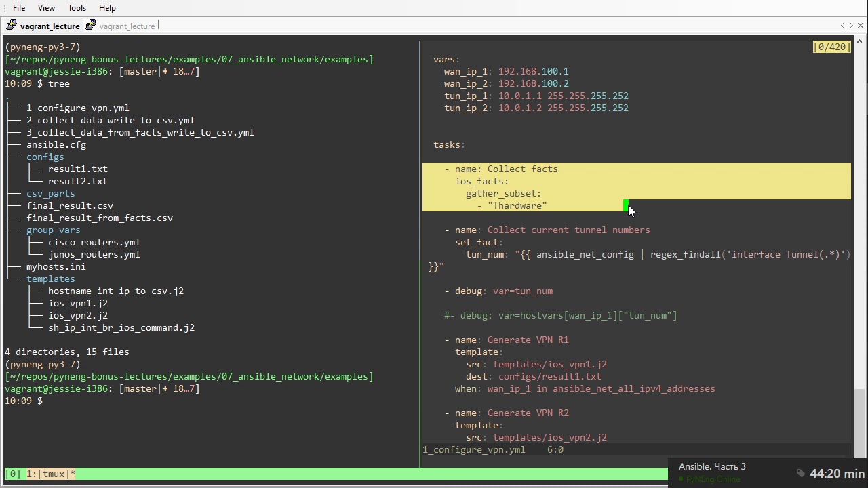Open the View menu
The height and width of the screenshot is (488, 868).
coord(46,8)
